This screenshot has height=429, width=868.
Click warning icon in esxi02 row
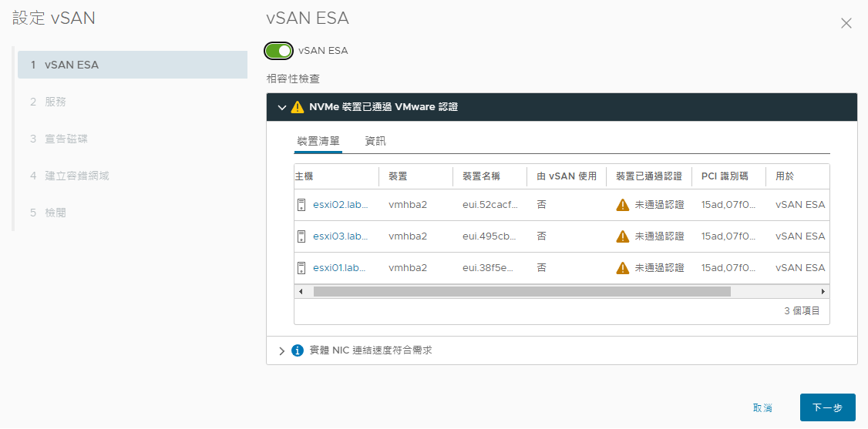(623, 205)
